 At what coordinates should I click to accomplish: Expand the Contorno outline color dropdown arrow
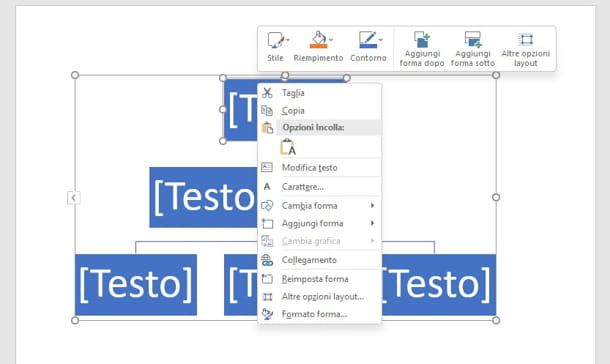381,40
